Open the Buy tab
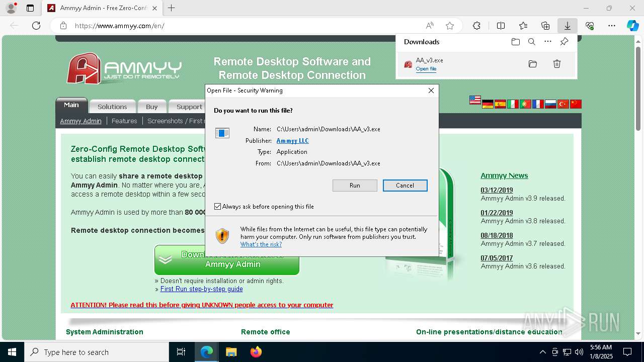 pos(152,107)
